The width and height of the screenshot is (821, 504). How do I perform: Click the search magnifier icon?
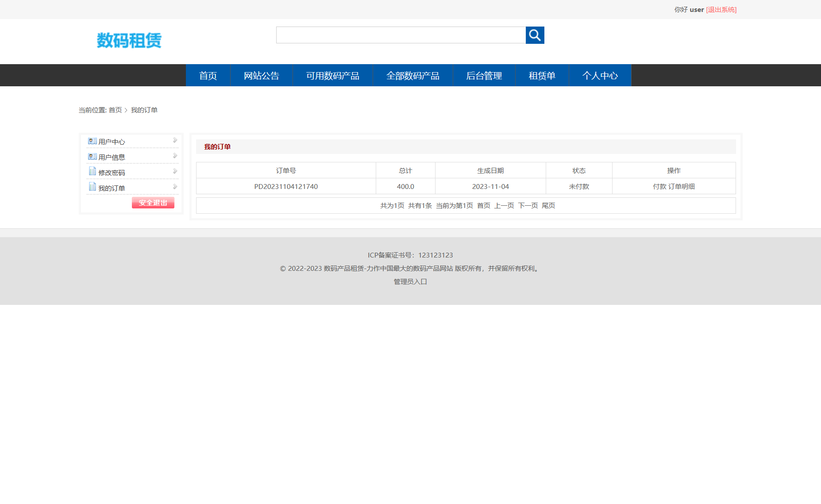click(534, 35)
